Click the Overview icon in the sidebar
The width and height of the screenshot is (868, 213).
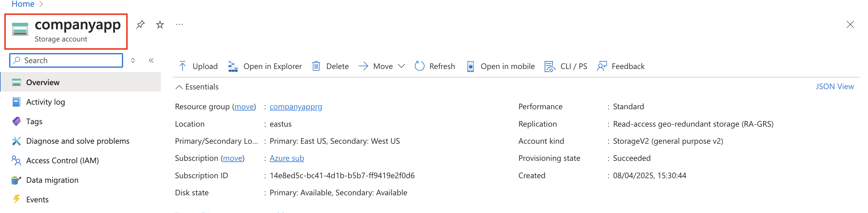tap(16, 82)
